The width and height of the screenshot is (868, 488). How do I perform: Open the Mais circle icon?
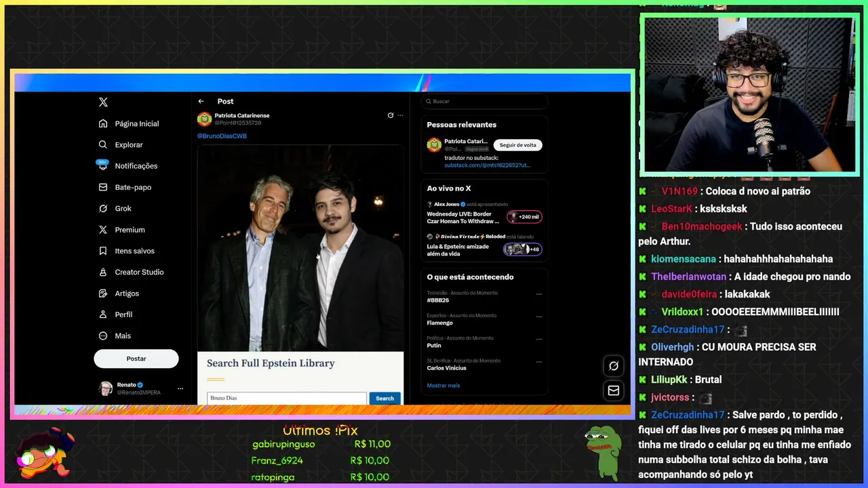[103, 335]
